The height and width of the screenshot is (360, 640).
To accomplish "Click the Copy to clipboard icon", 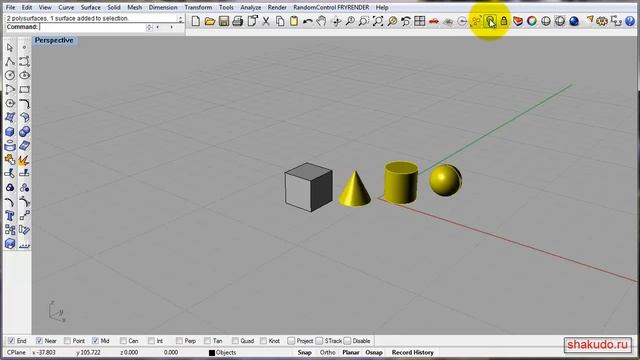I will tap(280, 21).
